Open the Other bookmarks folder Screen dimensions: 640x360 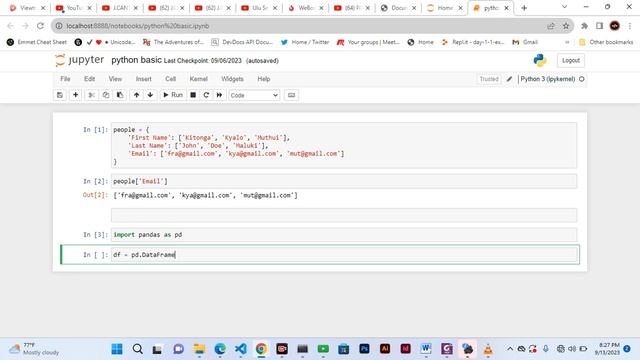point(606,42)
